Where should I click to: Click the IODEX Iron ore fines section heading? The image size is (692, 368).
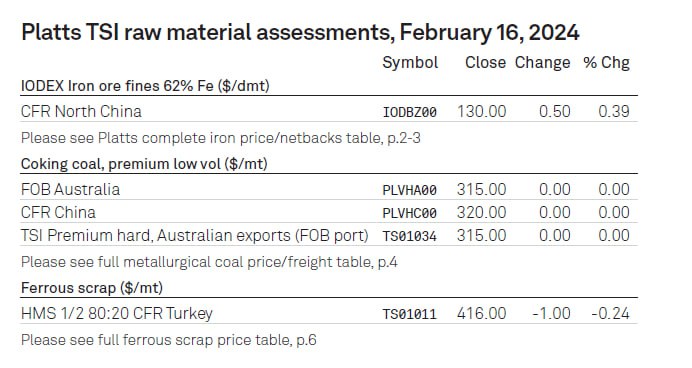[x=145, y=85]
